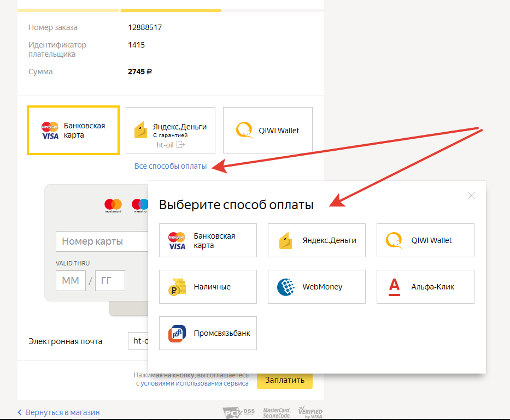Image resolution: width=510 pixels, height=420 pixels.
Task: Open Все способы оплаты link
Action: [171, 166]
